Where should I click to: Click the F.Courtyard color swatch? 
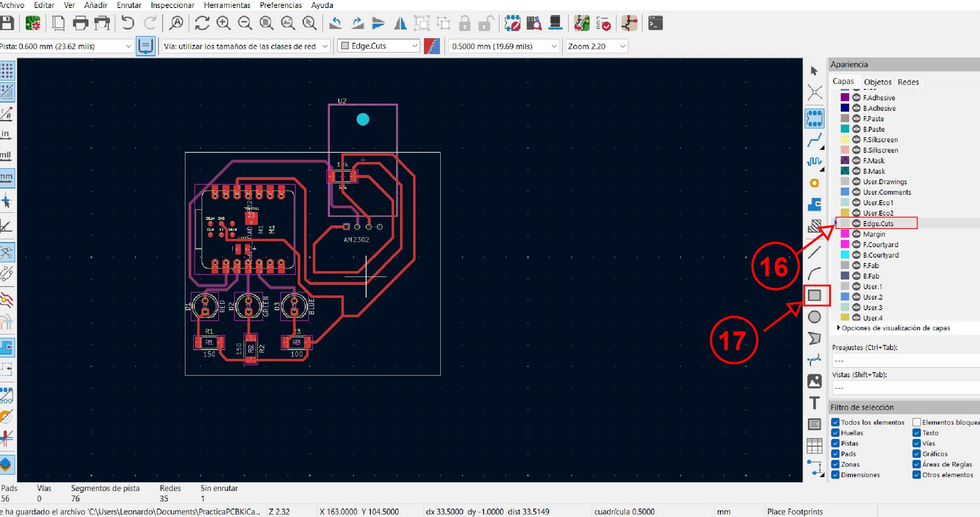click(845, 245)
